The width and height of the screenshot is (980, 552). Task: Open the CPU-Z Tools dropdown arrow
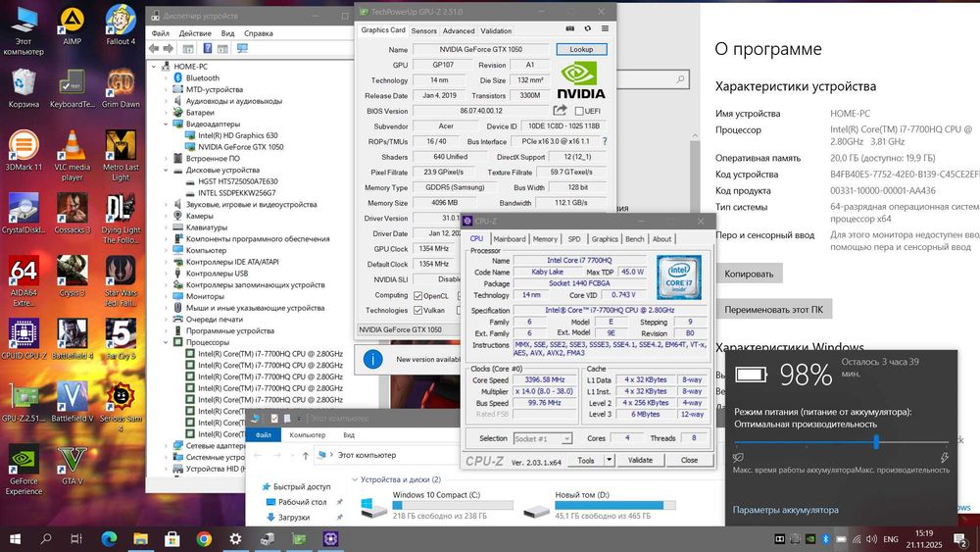click(609, 460)
